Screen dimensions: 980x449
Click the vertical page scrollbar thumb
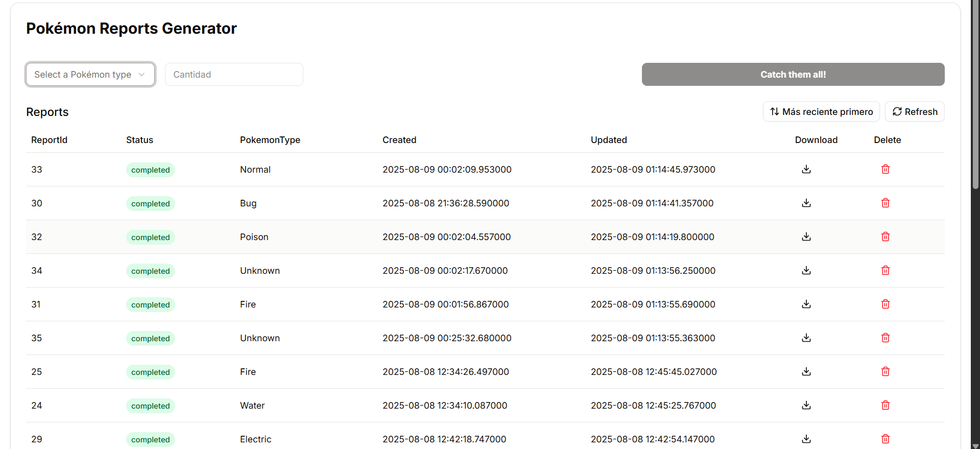click(975, 94)
